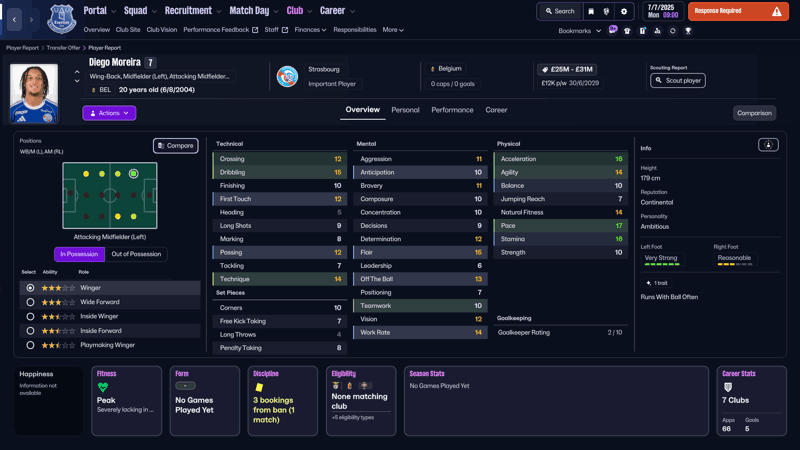The image size is (800, 450).
Task: Switch to the Performance tab
Action: click(452, 110)
